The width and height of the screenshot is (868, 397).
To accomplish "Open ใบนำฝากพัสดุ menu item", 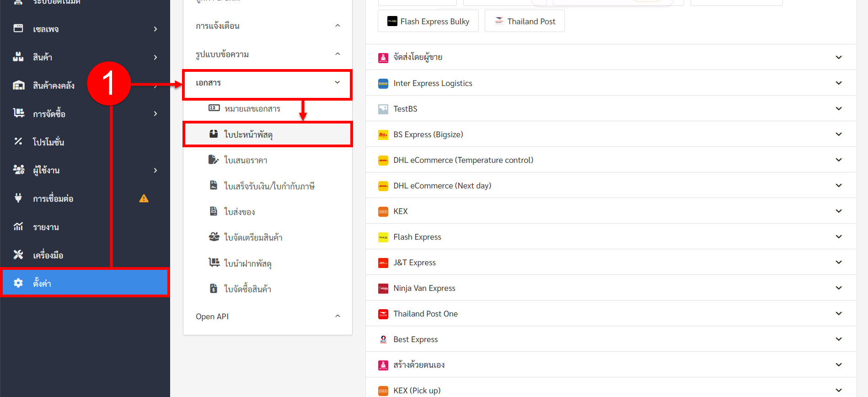I will [268, 263].
